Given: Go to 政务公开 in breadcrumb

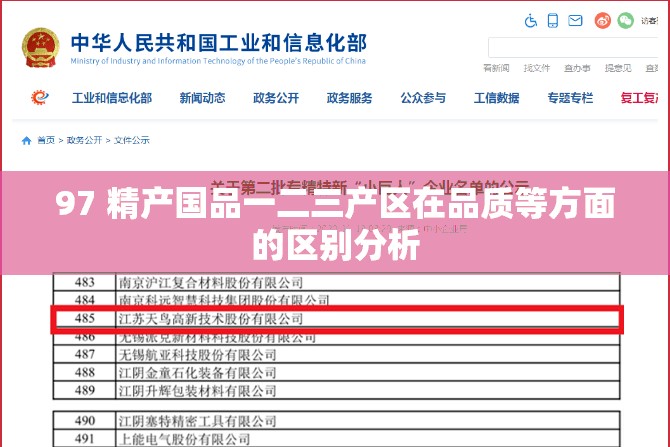Looking at the screenshot, I should [85, 140].
